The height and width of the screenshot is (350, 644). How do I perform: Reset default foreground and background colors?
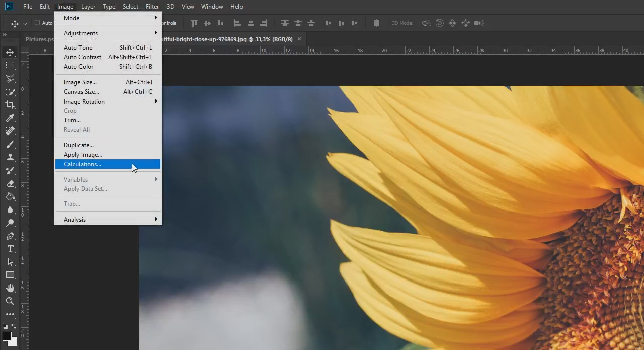click(5, 327)
